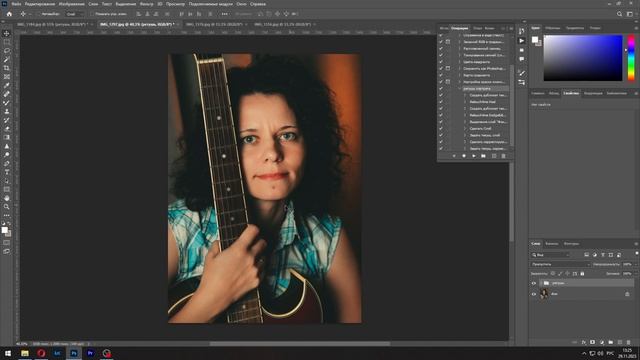Viewport: 640px width, 360px height.
Task: Open the Layers panel flyout menu
Action: point(636,244)
